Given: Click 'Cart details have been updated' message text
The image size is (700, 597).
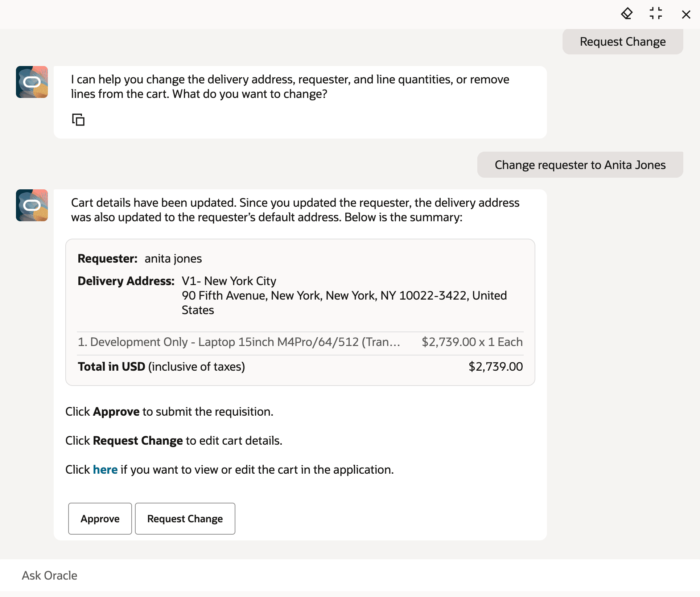Looking at the screenshot, I should 295,210.
